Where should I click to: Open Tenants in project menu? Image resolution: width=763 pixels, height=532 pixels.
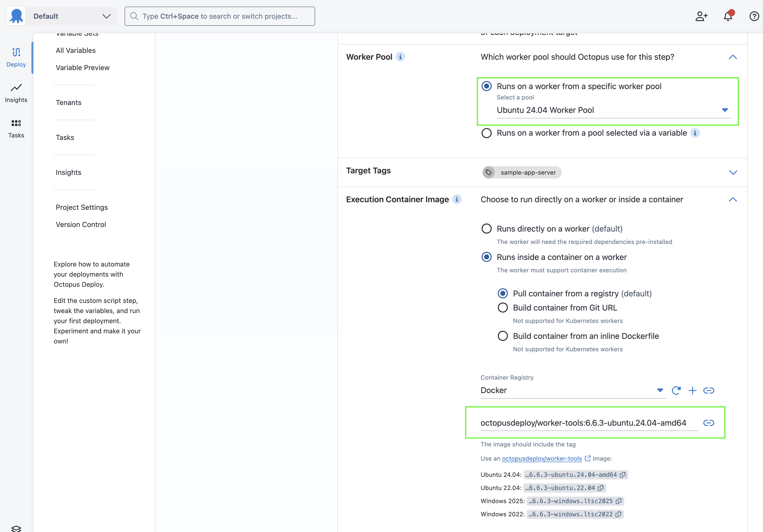68,103
